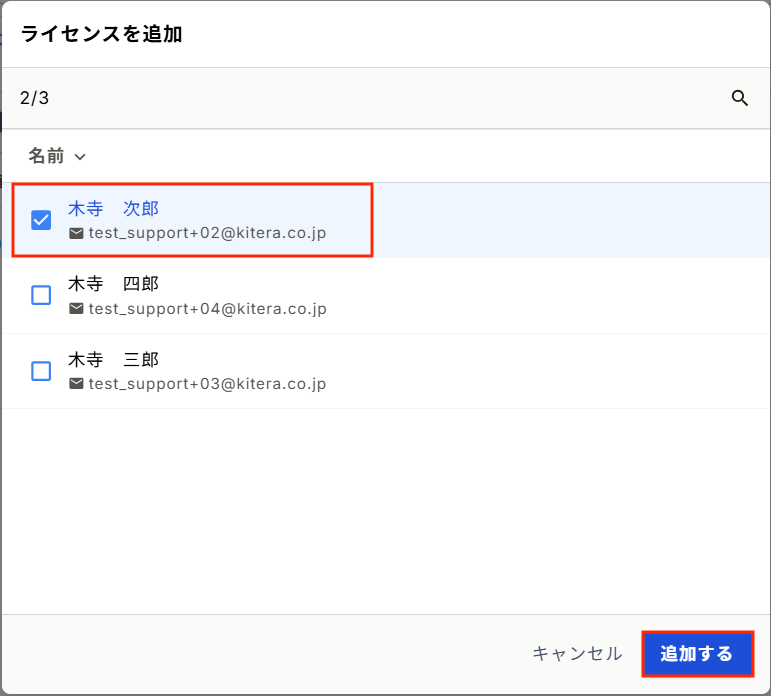This screenshot has width=771, height=696.
Task: Pick the 木寺 三郎 name label
Action: pos(113,360)
